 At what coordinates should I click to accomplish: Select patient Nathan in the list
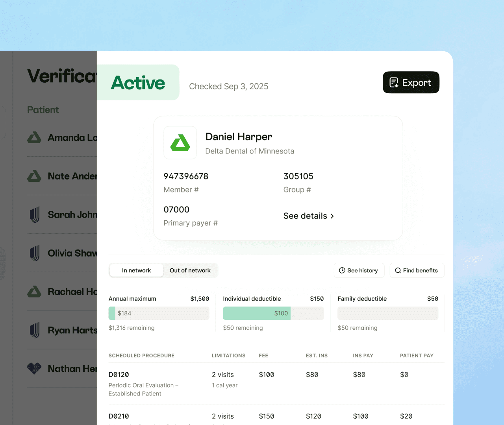click(x=62, y=369)
